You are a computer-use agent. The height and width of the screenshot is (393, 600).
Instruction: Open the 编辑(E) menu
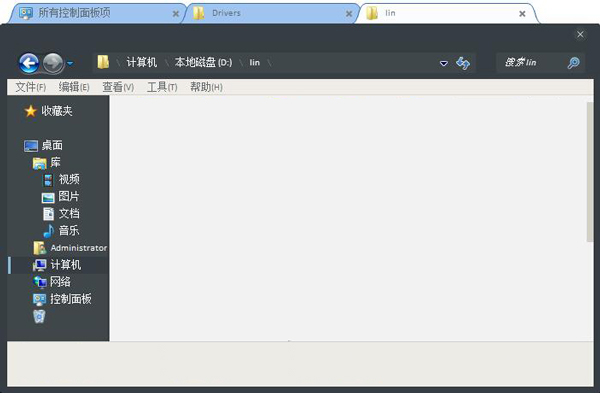[x=74, y=87]
